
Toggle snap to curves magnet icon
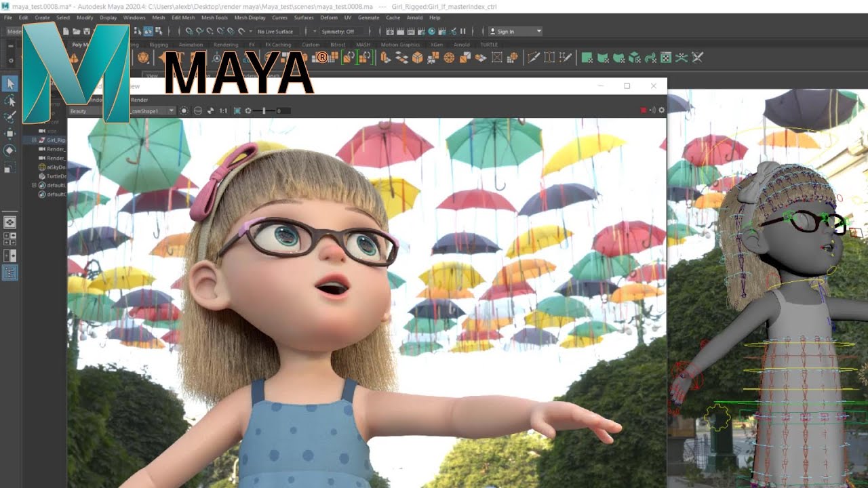click(x=199, y=31)
